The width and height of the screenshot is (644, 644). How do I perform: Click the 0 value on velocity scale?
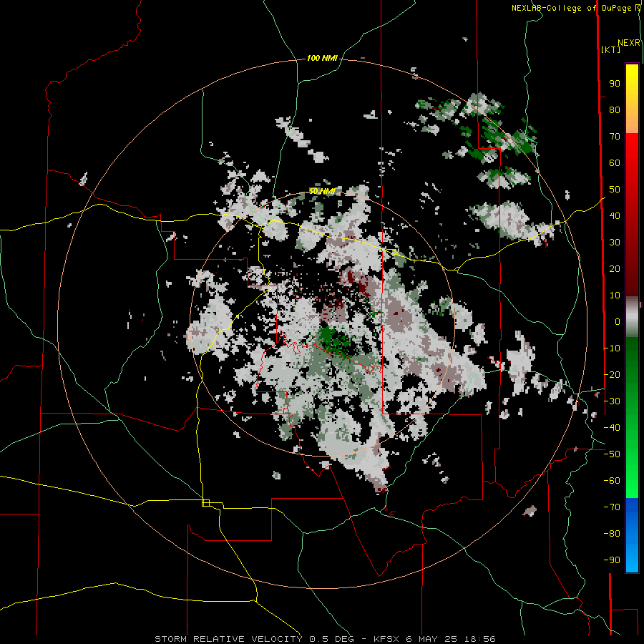[618, 322]
